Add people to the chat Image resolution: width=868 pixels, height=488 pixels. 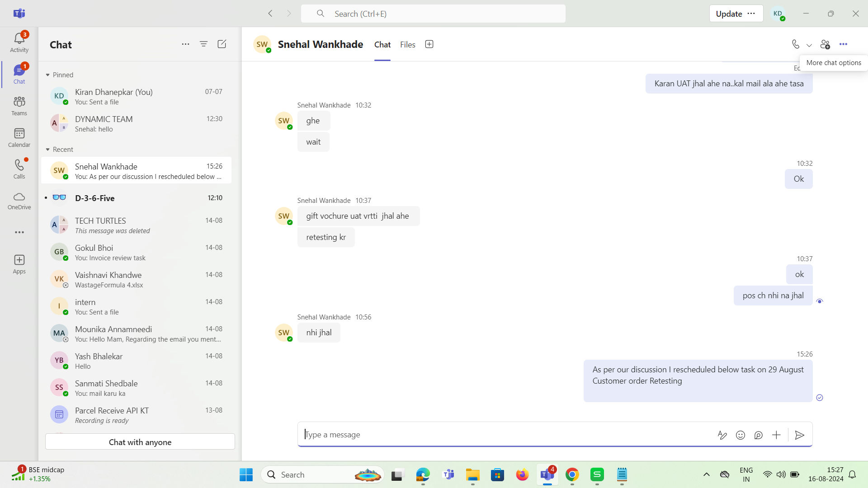click(x=825, y=44)
